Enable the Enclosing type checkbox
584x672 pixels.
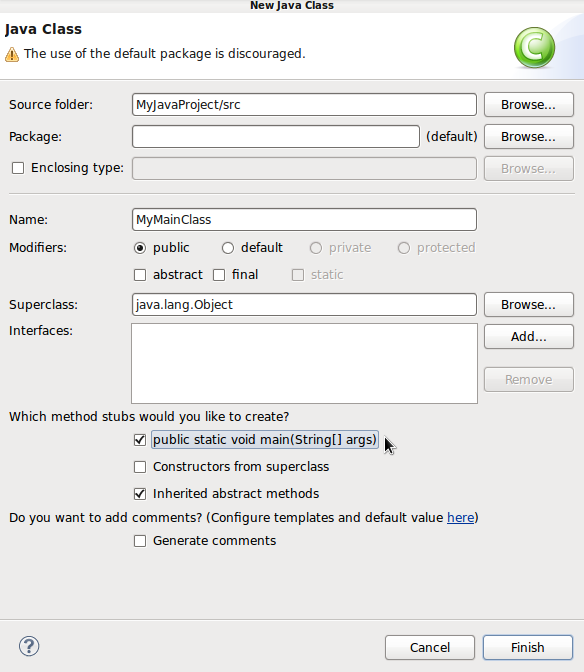tap(18, 168)
